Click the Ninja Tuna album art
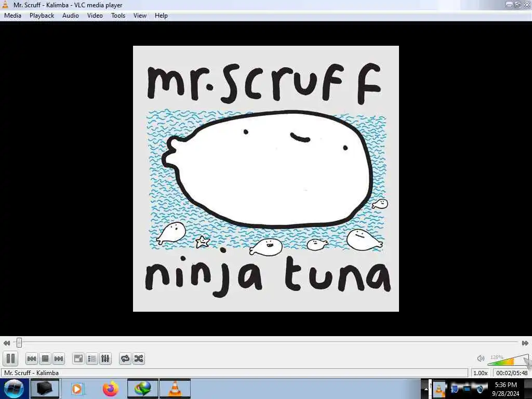 pos(265,179)
